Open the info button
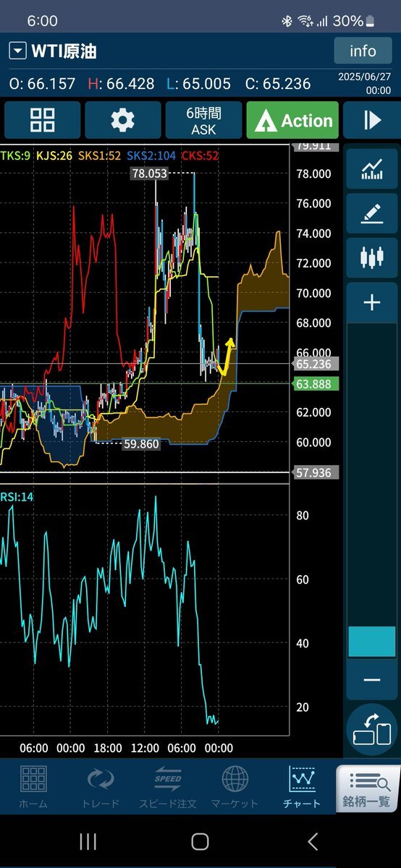Screen dimensions: 401x868 (363, 51)
